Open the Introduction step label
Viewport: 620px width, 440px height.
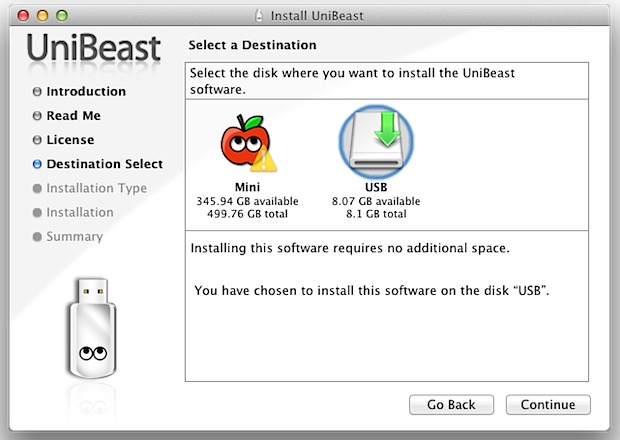click(x=86, y=91)
